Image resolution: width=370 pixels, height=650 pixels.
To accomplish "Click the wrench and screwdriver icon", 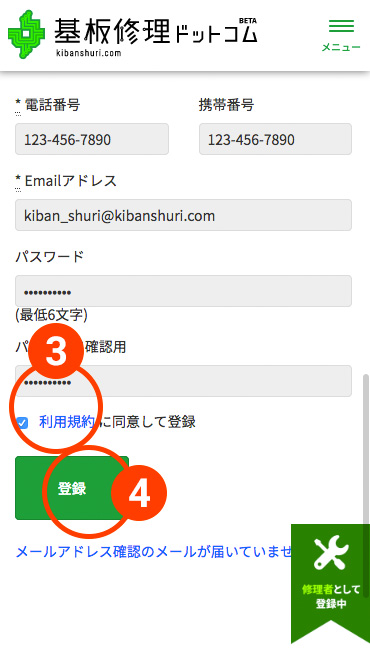I will click(x=331, y=553).
